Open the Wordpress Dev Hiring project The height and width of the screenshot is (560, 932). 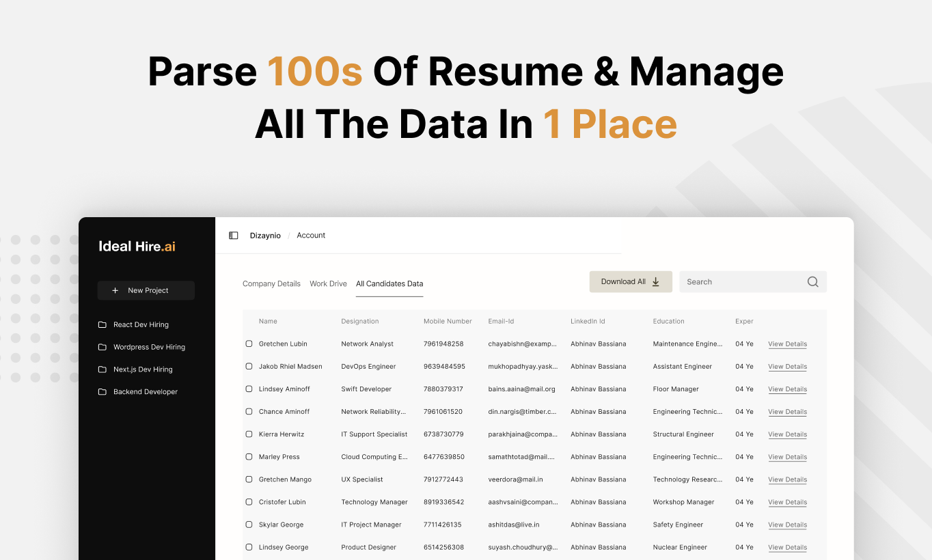tap(149, 347)
